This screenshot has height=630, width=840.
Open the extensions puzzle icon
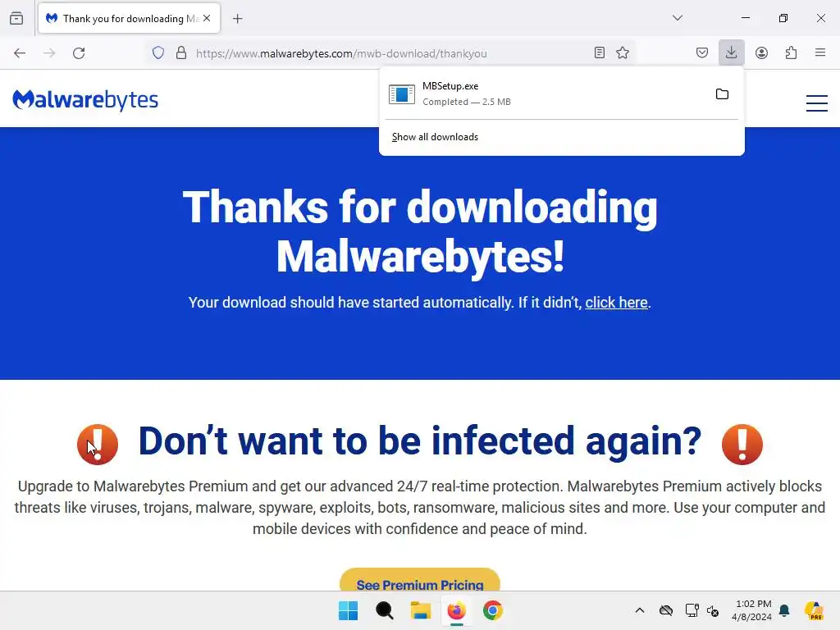point(791,52)
